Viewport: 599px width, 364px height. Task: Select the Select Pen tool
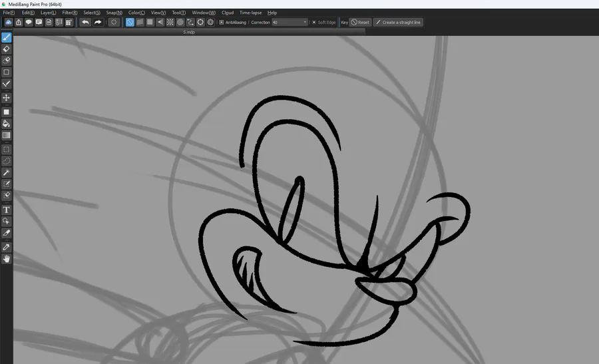tap(7, 184)
